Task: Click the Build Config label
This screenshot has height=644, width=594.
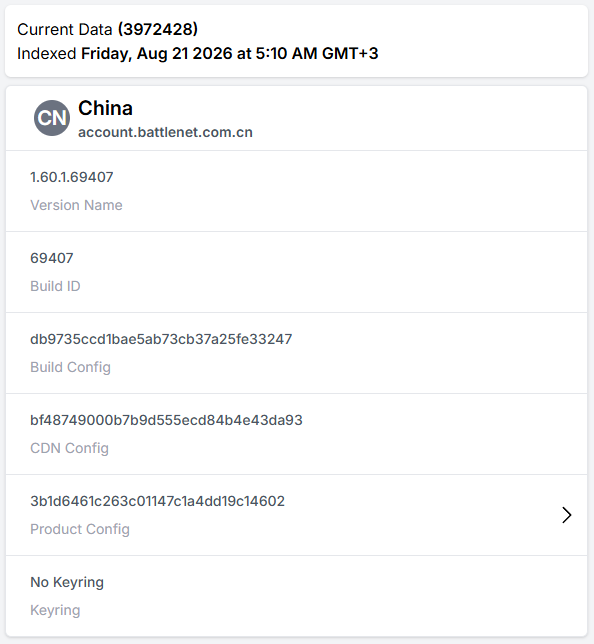Action: 71,367
